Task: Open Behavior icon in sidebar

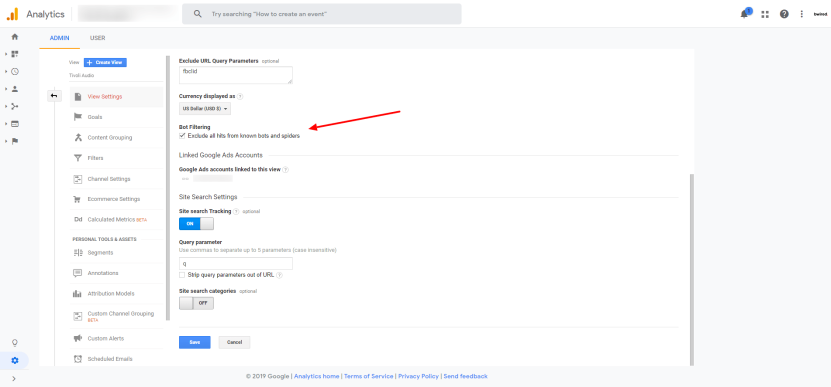Action: tap(15, 124)
